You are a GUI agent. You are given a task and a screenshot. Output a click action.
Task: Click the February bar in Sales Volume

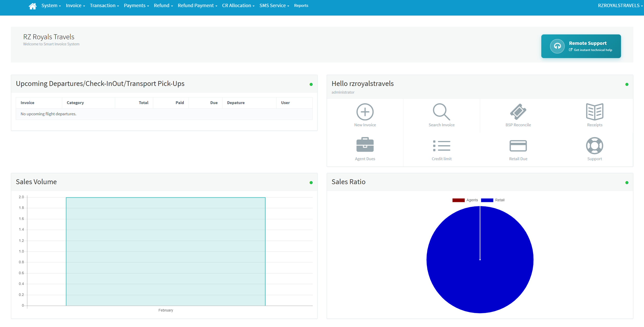click(165, 251)
